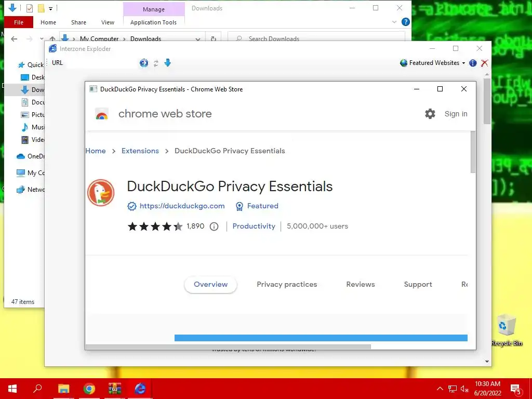This screenshot has height=399, width=532.
Task: Click the chrome web store rainbow logo
Action: [102, 114]
